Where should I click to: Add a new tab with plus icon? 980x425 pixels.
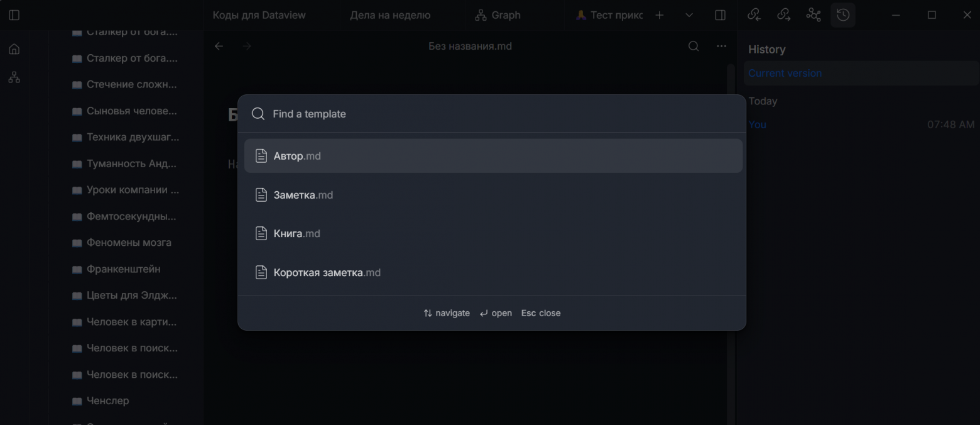659,15
